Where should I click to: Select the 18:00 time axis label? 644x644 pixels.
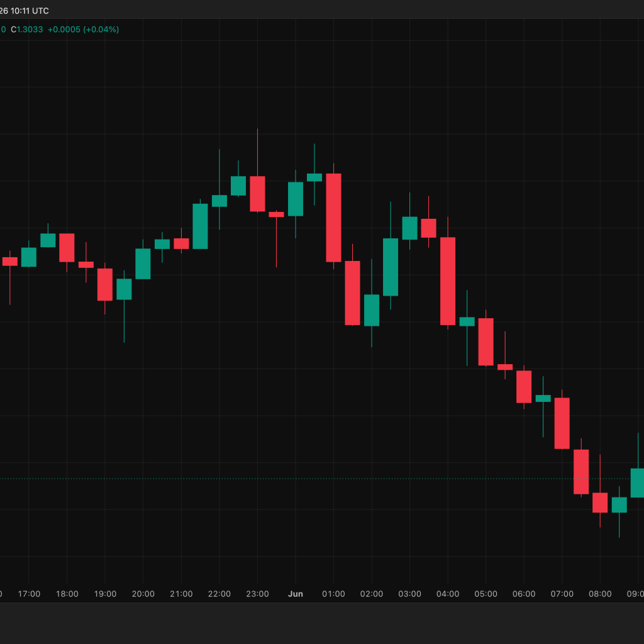point(67,594)
